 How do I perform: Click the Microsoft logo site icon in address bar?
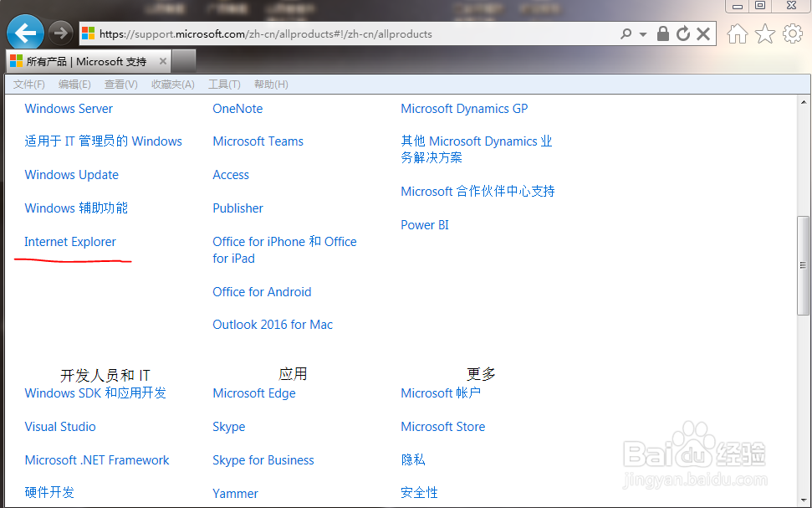coord(89,33)
